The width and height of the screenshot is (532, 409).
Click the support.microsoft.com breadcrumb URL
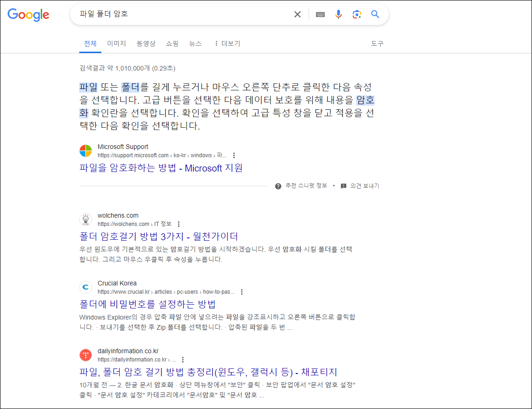pos(162,155)
